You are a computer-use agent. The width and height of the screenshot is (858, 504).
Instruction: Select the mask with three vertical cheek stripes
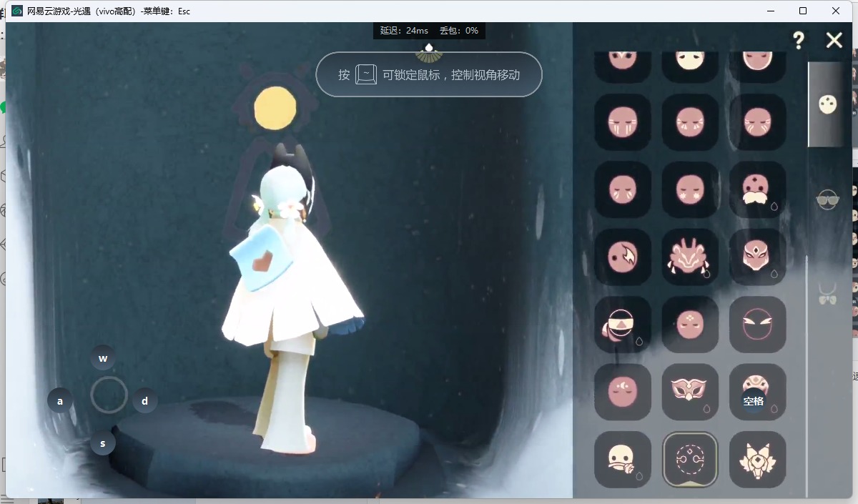coord(623,122)
